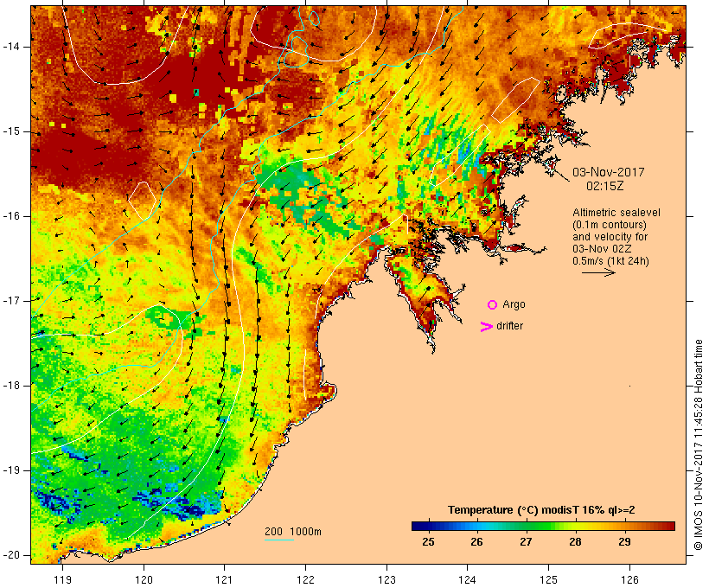This screenshot has height=588, width=709.
Task: Click the colorbar value 28
Action: click(x=575, y=541)
